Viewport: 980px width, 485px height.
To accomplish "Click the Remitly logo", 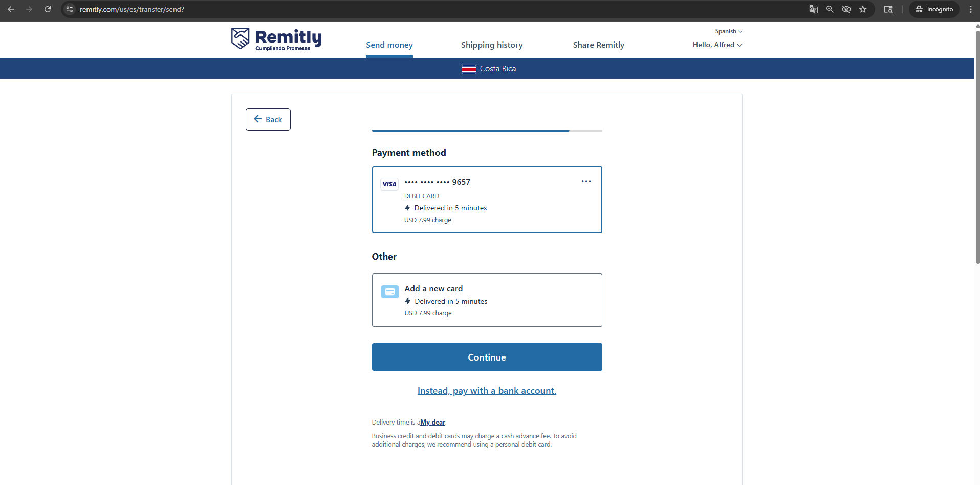I will [276, 39].
